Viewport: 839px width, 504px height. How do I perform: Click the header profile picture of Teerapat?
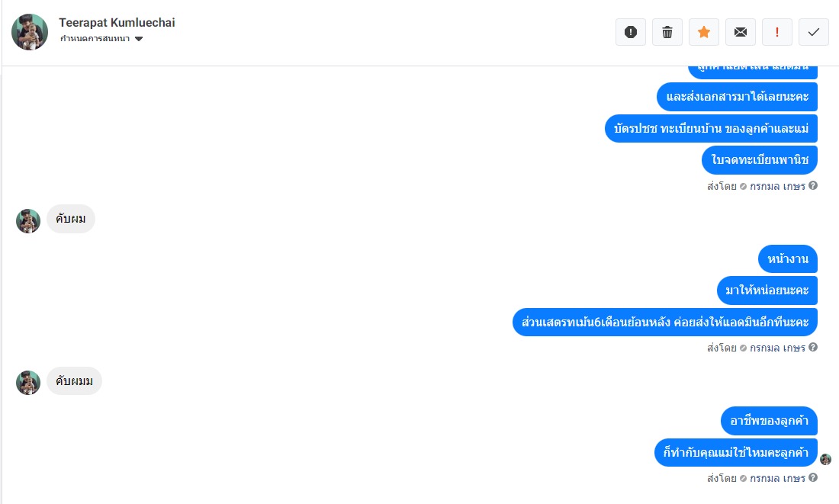point(30,32)
